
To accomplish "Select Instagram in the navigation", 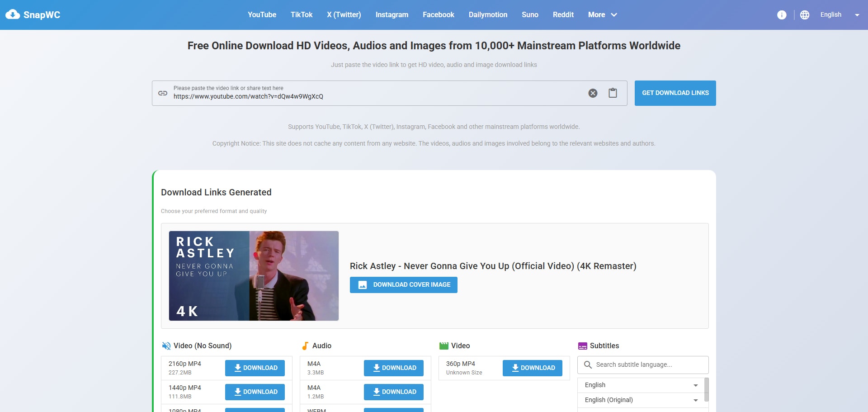I will coord(392,15).
